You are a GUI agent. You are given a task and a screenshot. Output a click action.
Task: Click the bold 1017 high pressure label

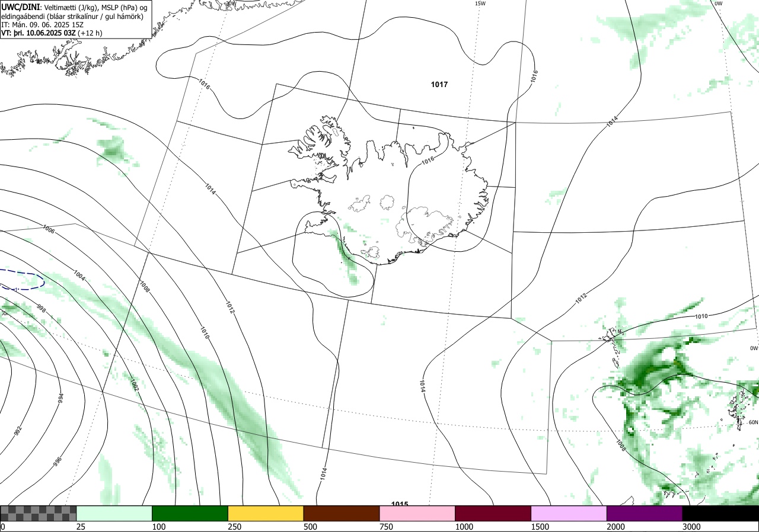(439, 85)
